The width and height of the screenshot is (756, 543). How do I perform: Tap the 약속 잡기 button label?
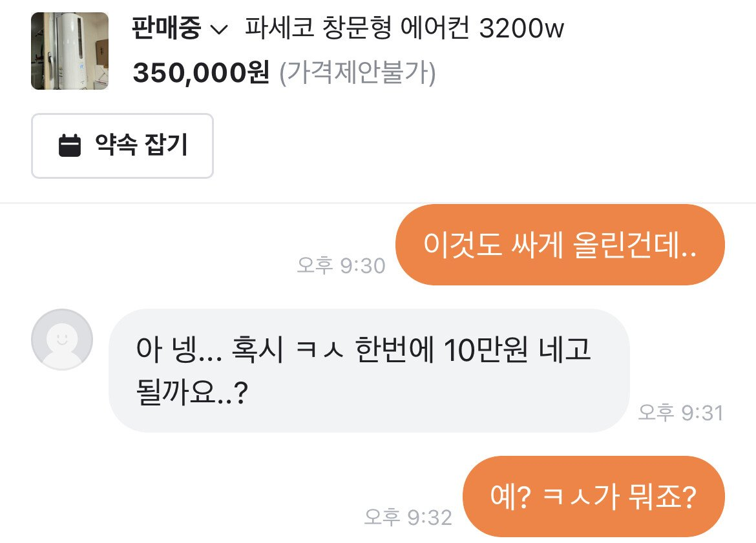coord(142,145)
